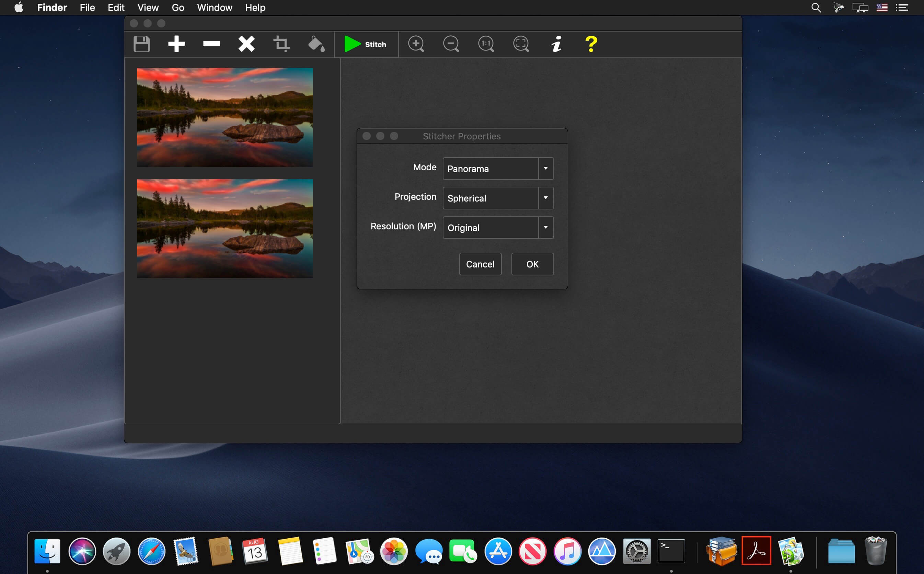
Task: Start stitching with the Stitch button
Action: point(366,44)
